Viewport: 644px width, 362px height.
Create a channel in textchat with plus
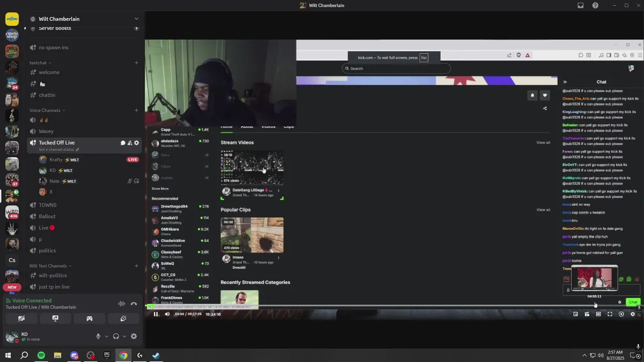pos(136,63)
